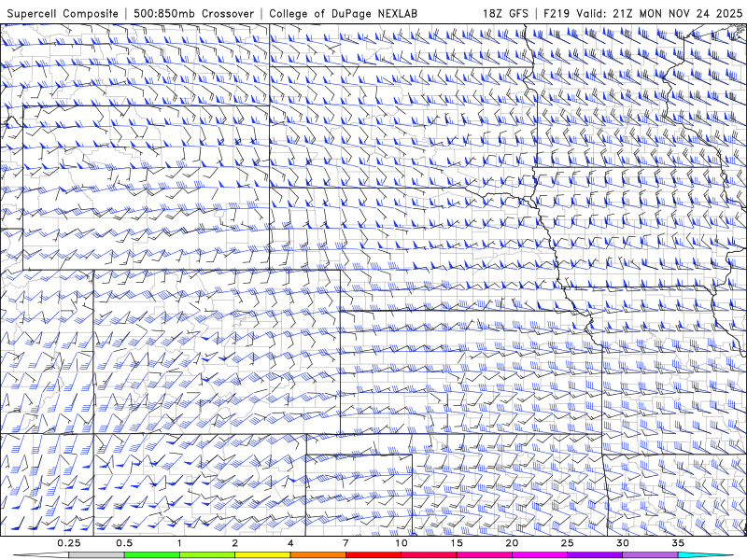The height and width of the screenshot is (560, 747).
Task: Select the magenta 20–25 legend swatch
Action: (540, 555)
